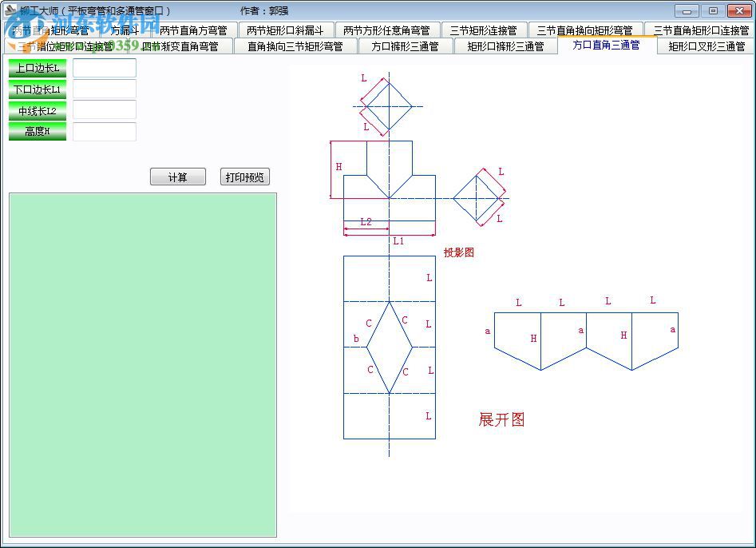Click the 上口边长L input field
This screenshot has height=548, width=756.
point(105,68)
